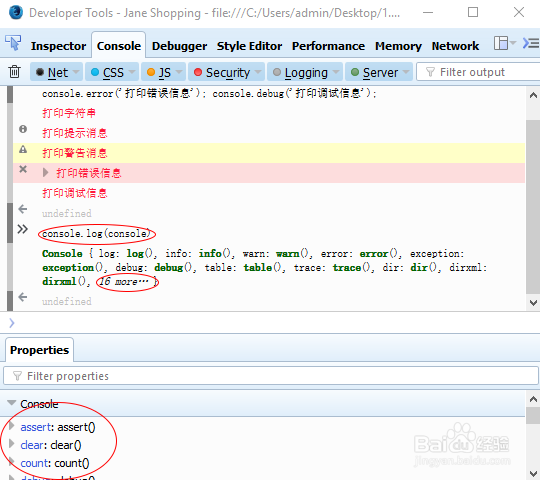
Task: Clear console output with trash icon
Action: click(x=14, y=72)
